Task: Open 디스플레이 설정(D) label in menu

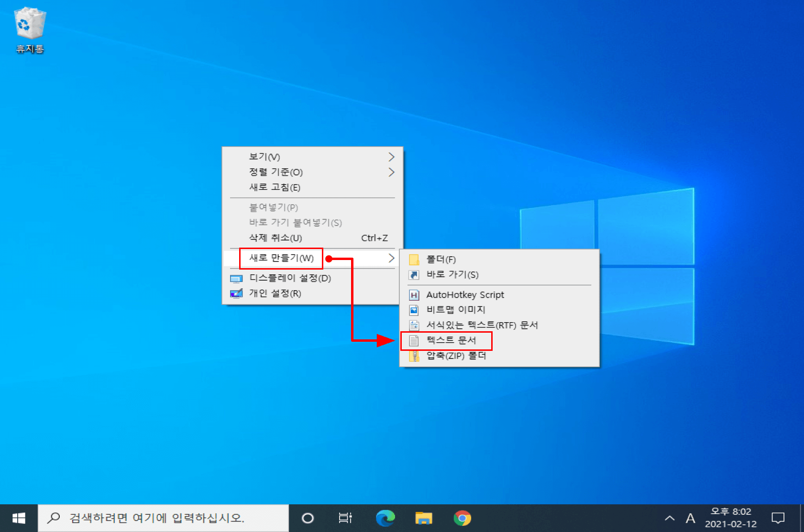Action: (x=290, y=278)
